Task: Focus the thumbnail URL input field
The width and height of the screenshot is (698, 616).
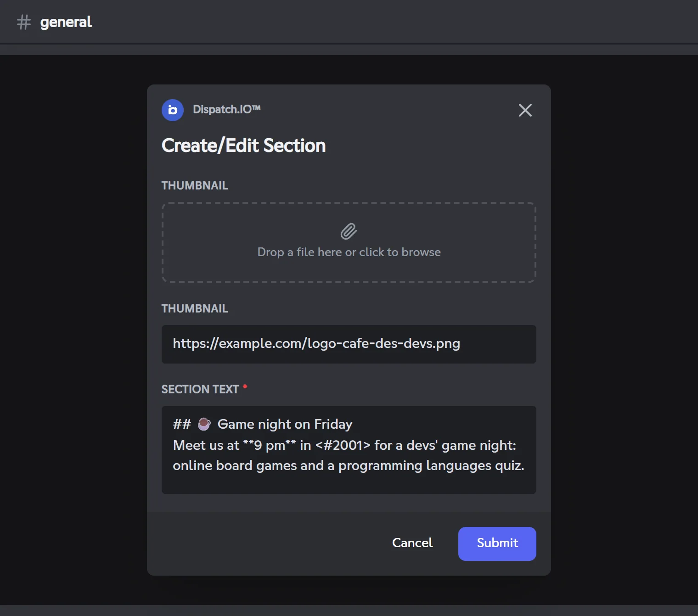Action: (x=349, y=344)
